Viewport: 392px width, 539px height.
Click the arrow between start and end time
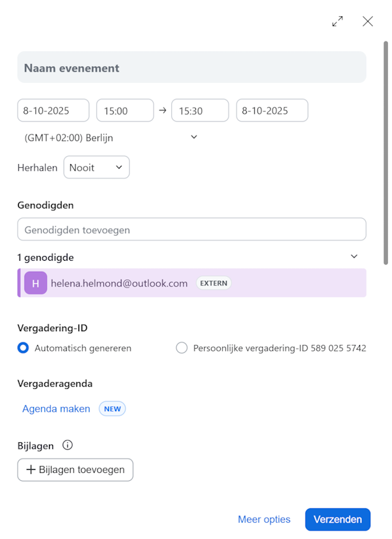(x=163, y=110)
